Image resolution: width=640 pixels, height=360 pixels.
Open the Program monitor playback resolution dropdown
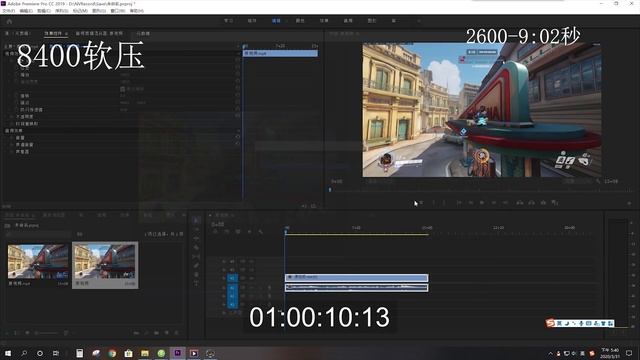coord(576,181)
